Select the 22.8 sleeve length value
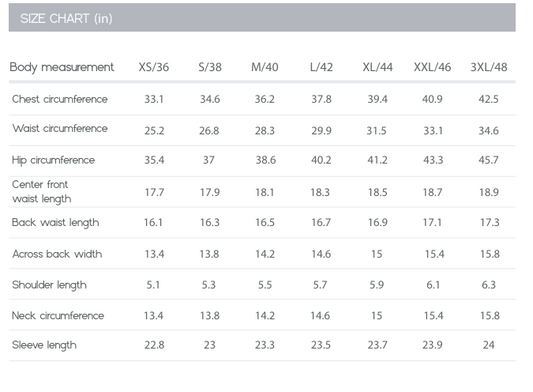The width and height of the screenshot is (533, 392). [154, 345]
